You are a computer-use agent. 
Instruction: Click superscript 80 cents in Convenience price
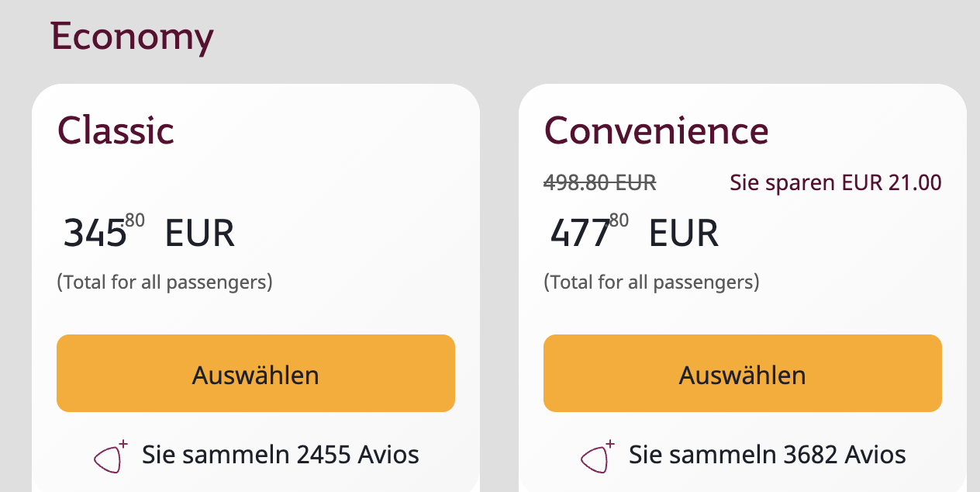point(619,221)
